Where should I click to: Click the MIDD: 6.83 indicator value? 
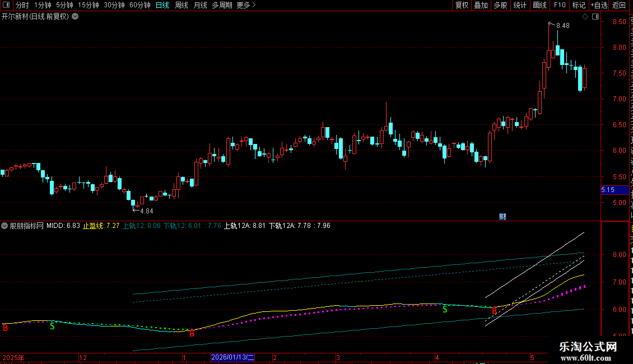point(63,226)
